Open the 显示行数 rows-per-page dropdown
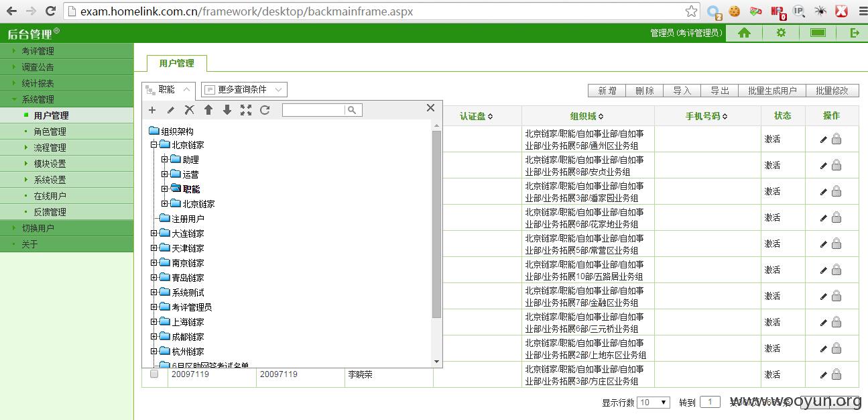 (x=654, y=403)
